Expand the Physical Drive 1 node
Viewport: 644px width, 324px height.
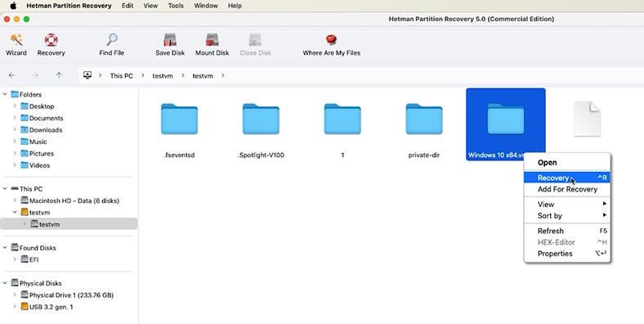pyautogui.click(x=15, y=295)
